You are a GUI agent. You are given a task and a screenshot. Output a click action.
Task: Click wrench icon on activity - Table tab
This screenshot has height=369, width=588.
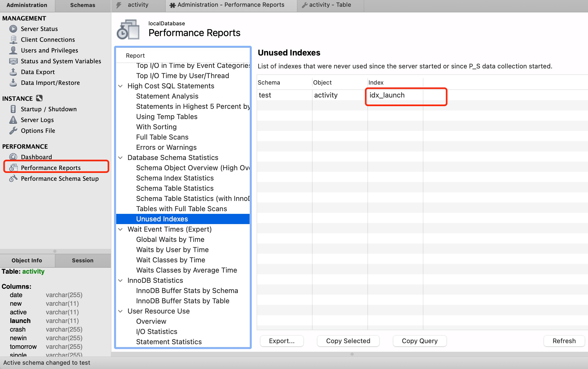point(304,5)
